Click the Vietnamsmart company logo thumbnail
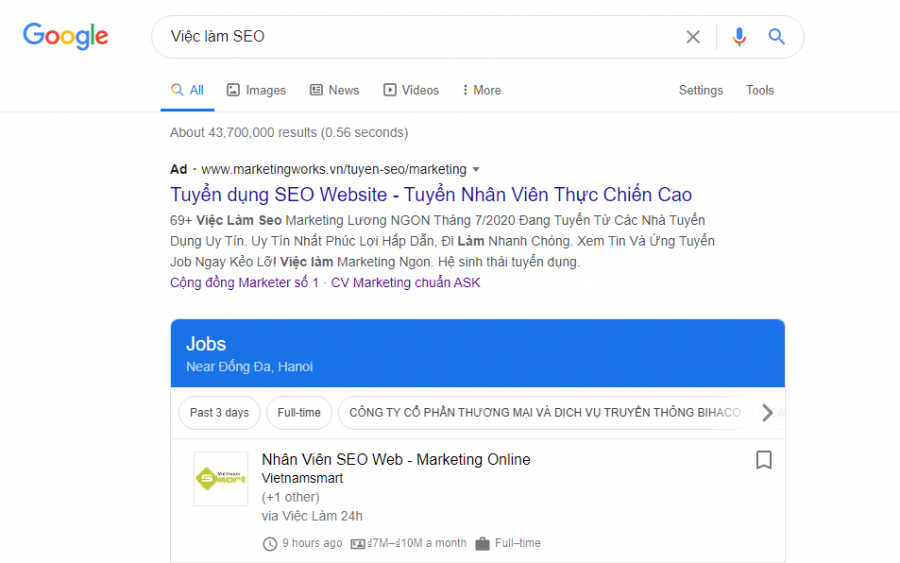The width and height of the screenshot is (900, 563). 221,479
